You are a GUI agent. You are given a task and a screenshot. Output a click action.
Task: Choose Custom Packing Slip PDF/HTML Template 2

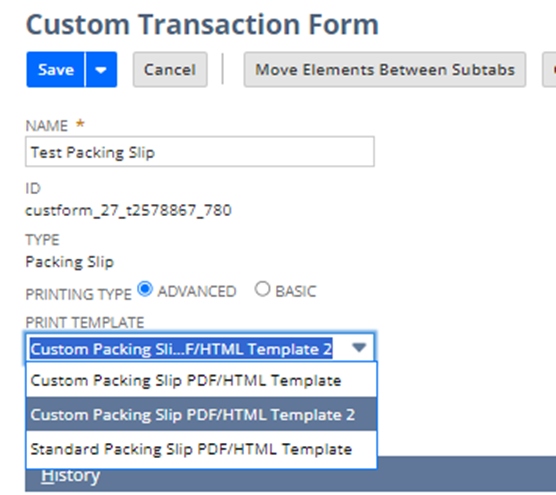[201, 414]
